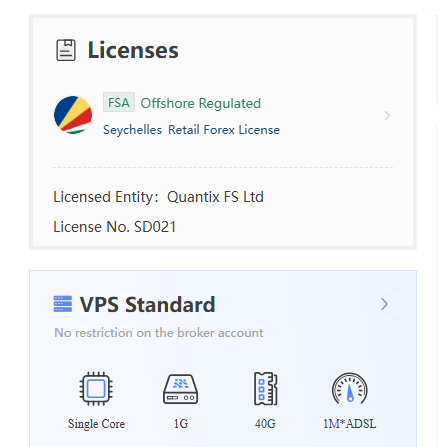Click the VPS server stack icon
This screenshot has height=447, width=438.
63,304
